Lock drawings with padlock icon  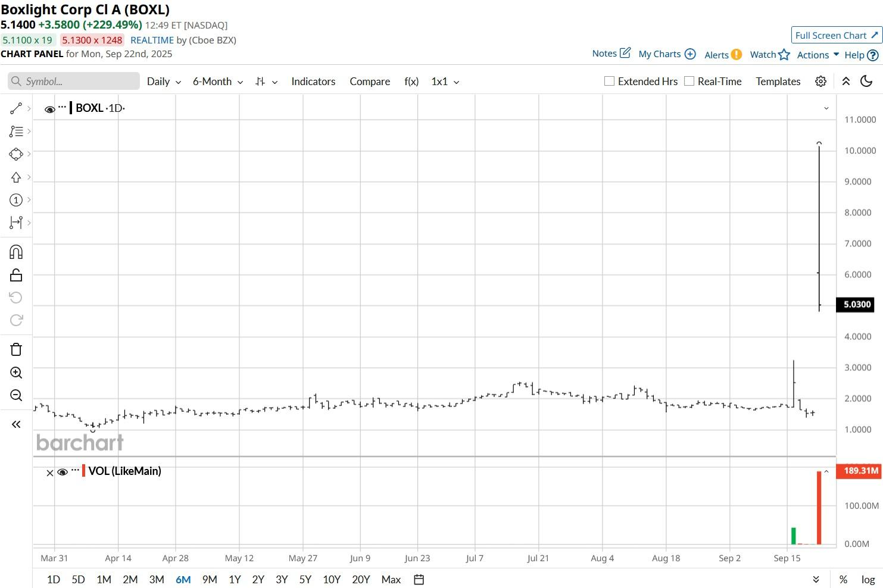(x=16, y=275)
